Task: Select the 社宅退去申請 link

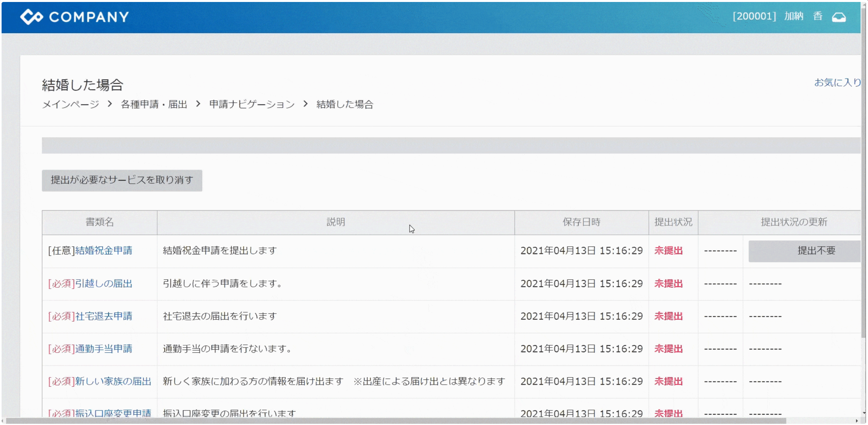Action: coord(104,316)
